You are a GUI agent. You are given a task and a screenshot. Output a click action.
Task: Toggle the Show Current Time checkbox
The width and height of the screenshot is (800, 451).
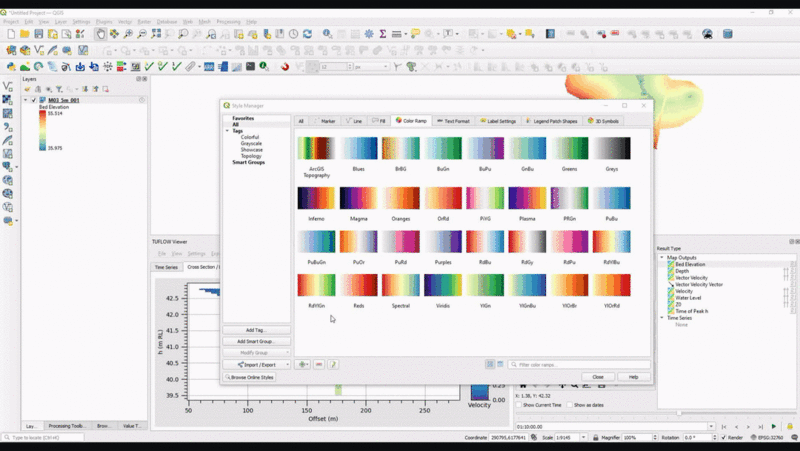pyautogui.click(x=519, y=405)
